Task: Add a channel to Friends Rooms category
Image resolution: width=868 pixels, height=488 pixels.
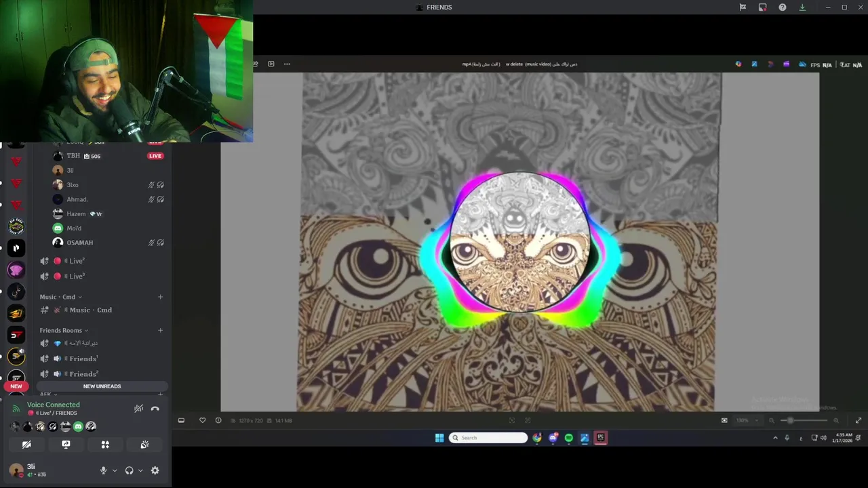Action: [x=160, y=331]
